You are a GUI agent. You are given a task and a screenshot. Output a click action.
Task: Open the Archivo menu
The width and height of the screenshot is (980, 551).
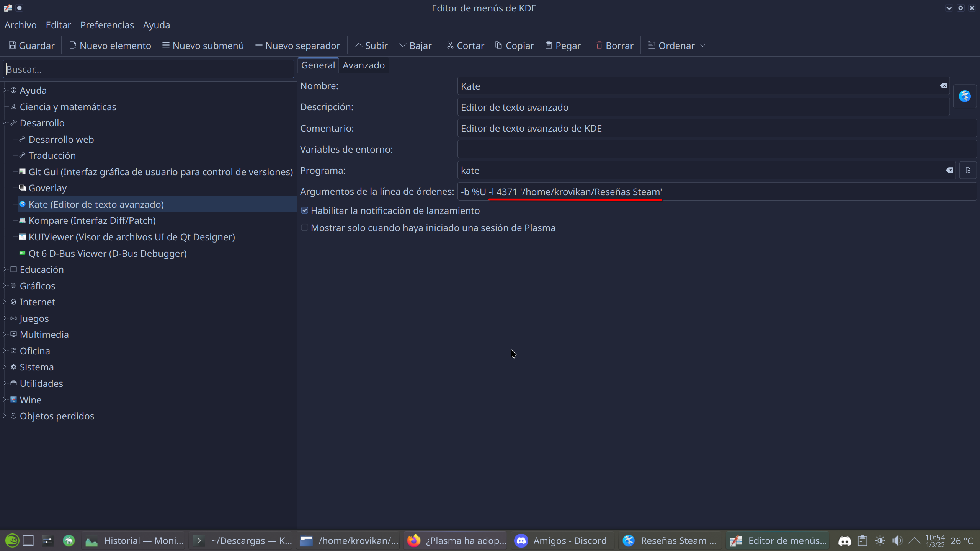(x=21, y=25)
